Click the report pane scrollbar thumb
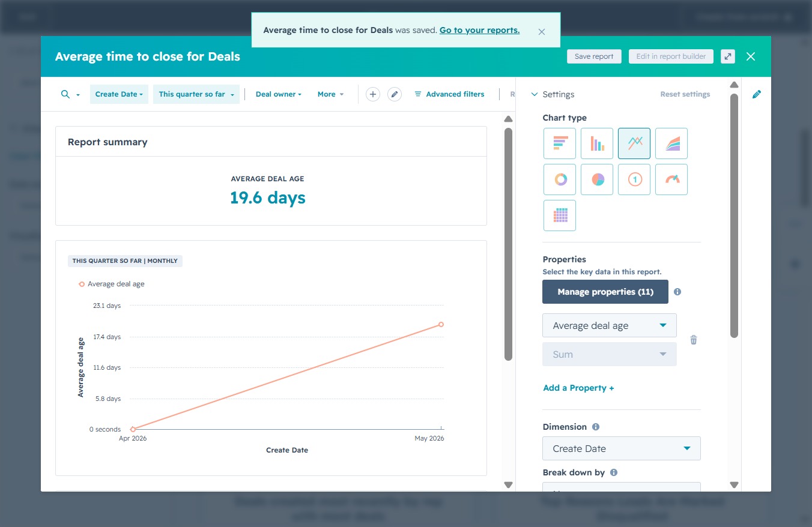Screen dimensions: 812x527 coord(508,244)
